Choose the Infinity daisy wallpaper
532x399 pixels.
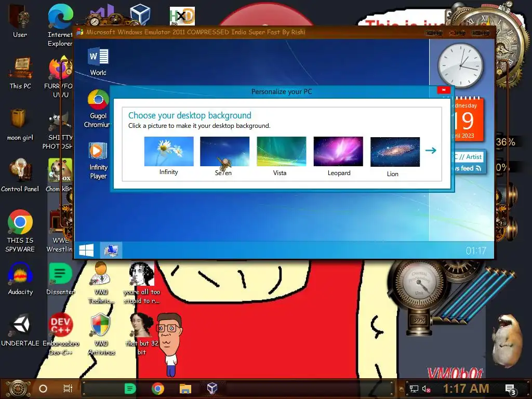169,151
